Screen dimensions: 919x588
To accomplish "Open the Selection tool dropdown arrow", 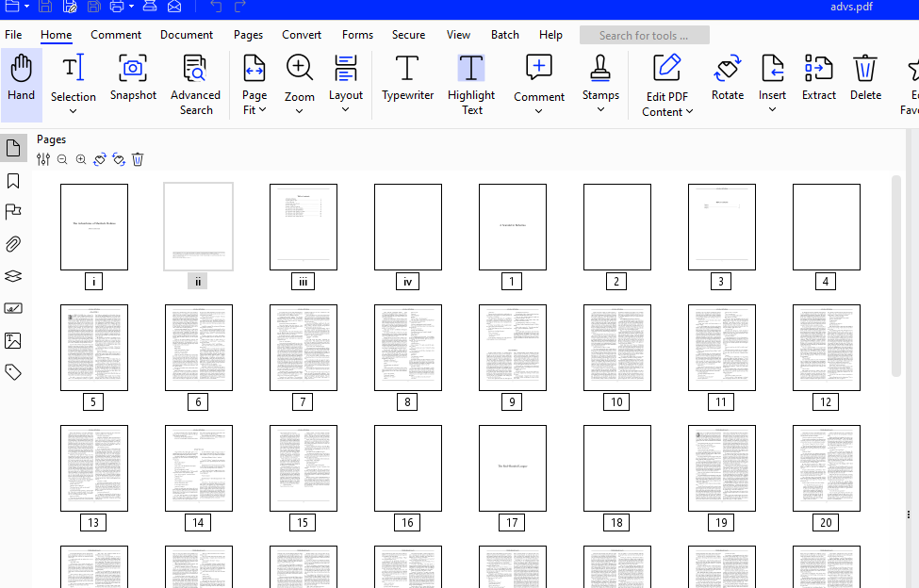I will click(x=73, y=111).
